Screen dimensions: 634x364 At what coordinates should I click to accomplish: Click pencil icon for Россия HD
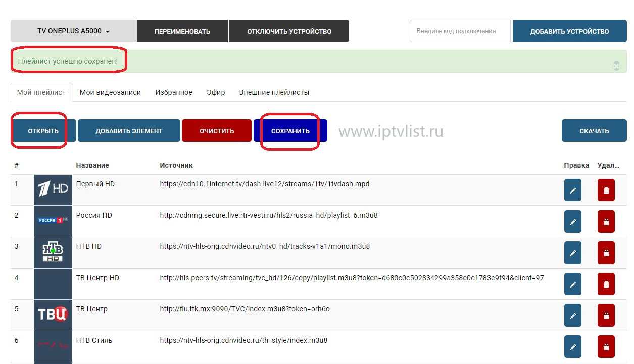coord(572,222)
